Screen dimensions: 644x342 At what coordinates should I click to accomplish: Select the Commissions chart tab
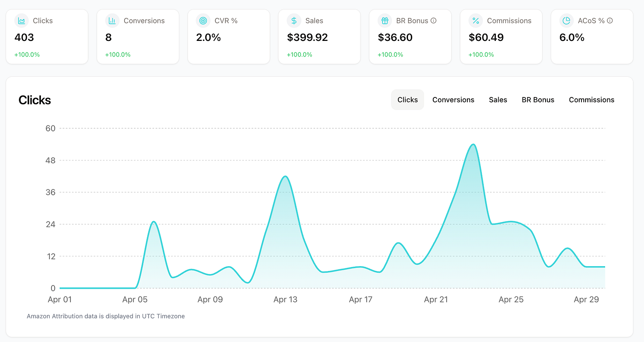pos(592,100)
